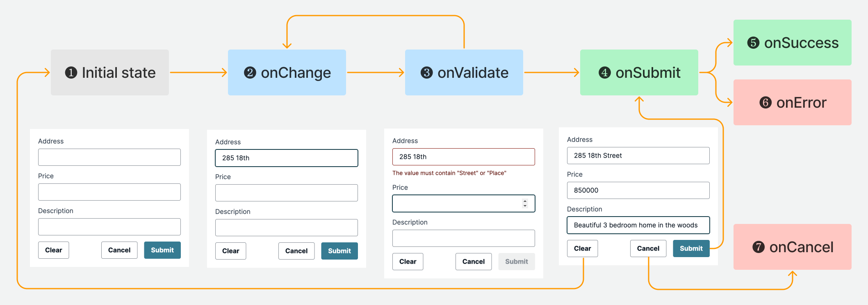Image resolution: width=868 pixels, height=305 pixels.
Task: Click the ❻ onError node
Action: pyautogui.click(x=792, y=102)
